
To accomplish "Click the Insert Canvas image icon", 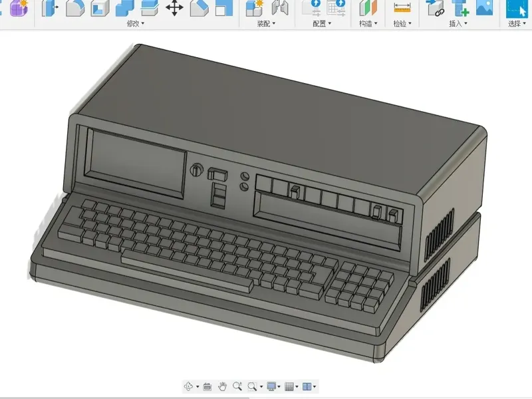I will click(x=485, y=7).
